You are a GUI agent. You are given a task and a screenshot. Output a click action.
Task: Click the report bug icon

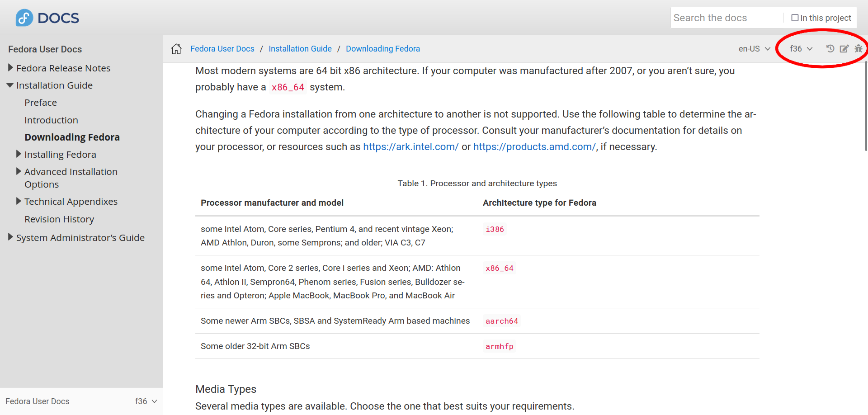point(859,48)
